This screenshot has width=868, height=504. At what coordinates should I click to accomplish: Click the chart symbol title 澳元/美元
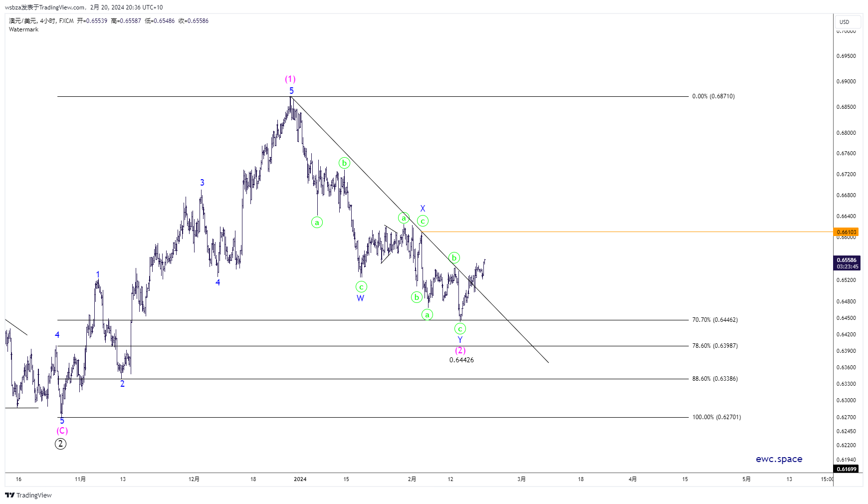tap(23, 21)
